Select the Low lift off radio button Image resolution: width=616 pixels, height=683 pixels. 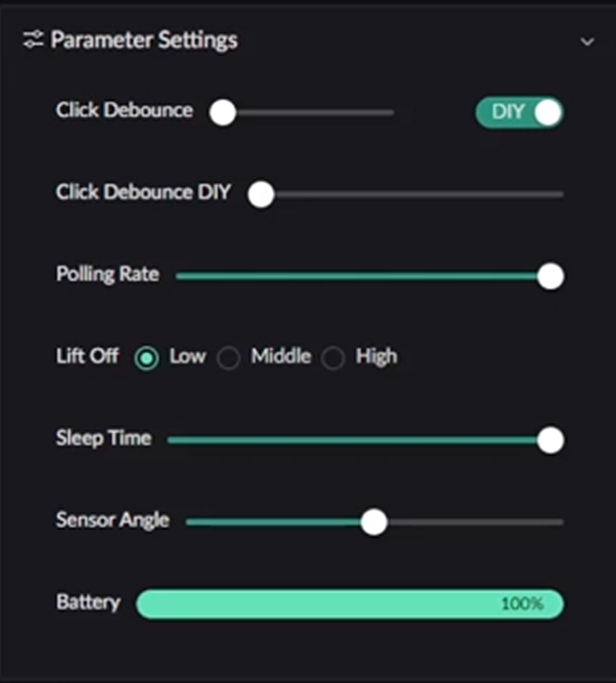(x=146, y=358)
